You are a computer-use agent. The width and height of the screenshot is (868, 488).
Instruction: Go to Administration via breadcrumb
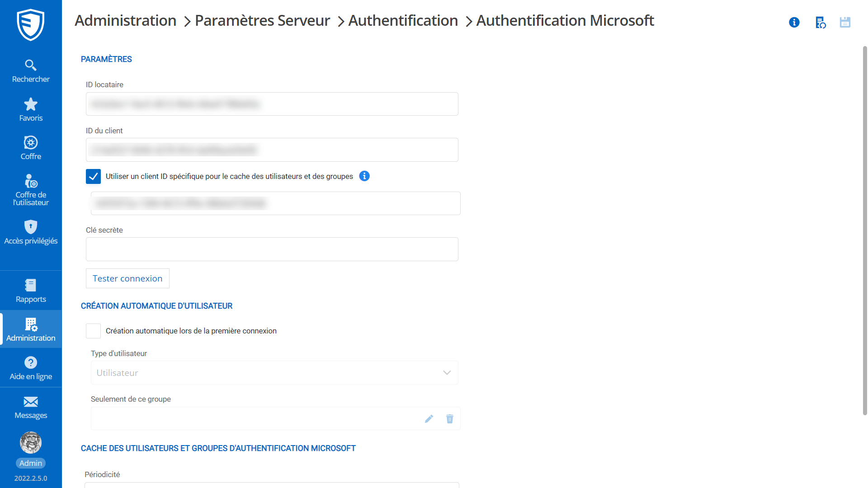click(125, 20)
